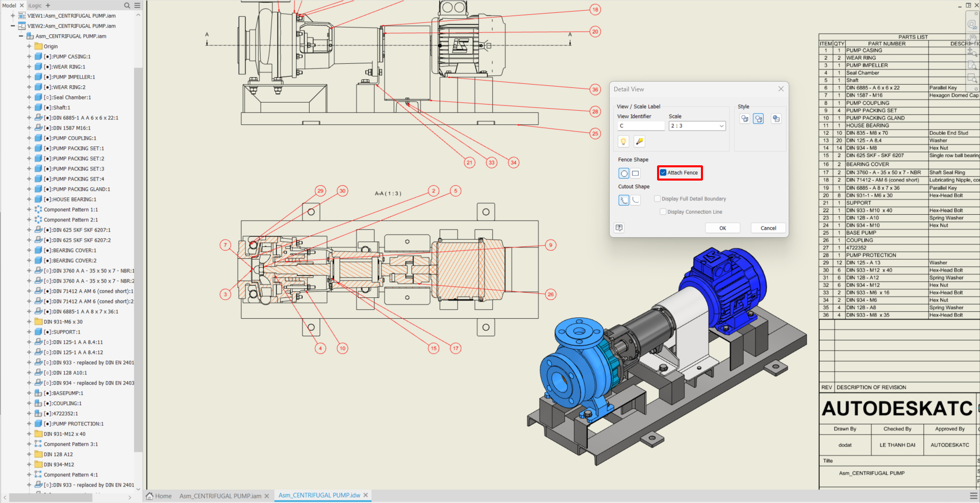The width and height of the screenshot is (980, 503).
Task: Click balloon number 18 in drawing
Action: pos(595,10)
